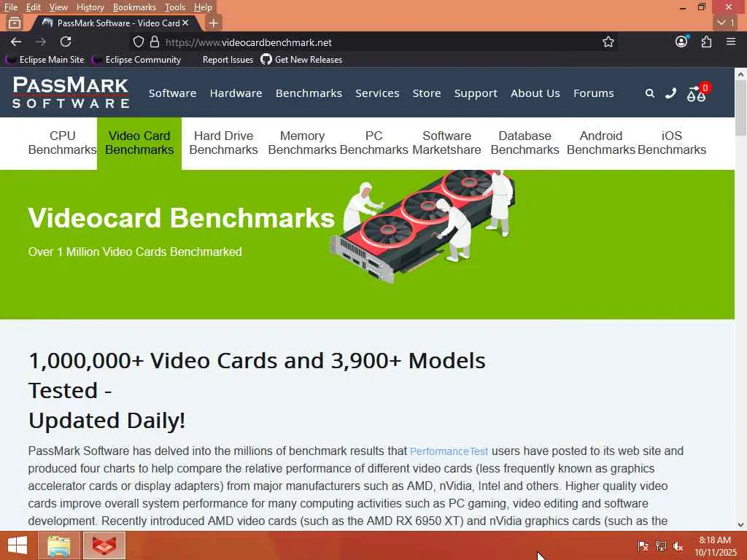Open the History menu
The height and width of the screenshot is (560, 747).
90,7
